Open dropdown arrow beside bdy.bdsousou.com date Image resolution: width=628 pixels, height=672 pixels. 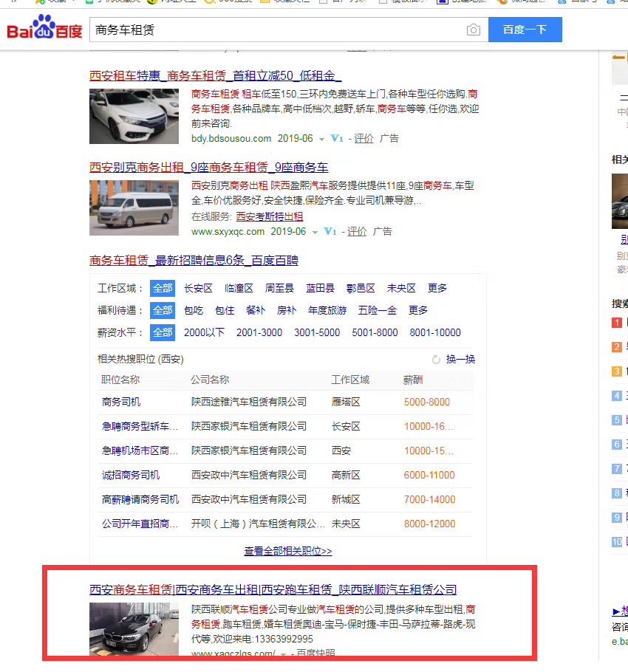tap(322, 139)
